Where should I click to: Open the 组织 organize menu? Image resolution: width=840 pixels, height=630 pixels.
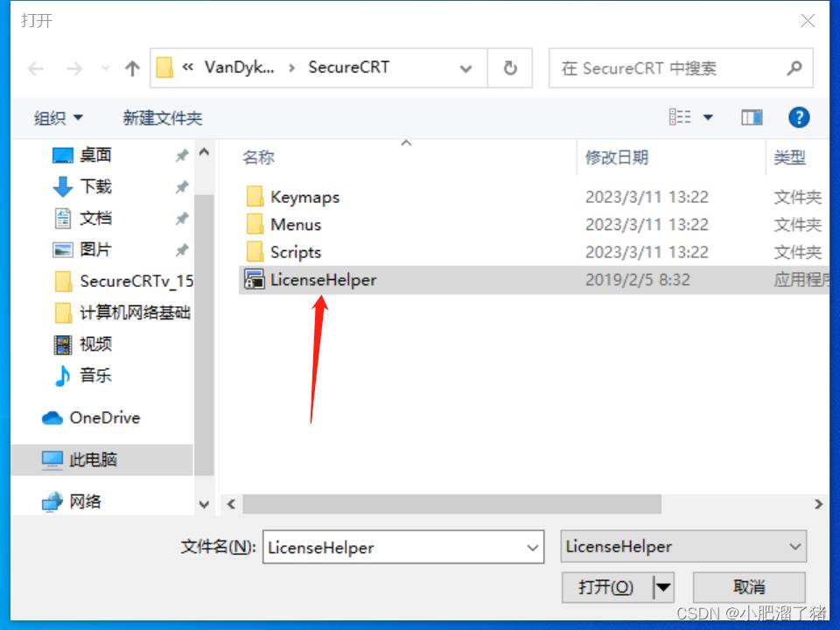(x=59, y=118)
